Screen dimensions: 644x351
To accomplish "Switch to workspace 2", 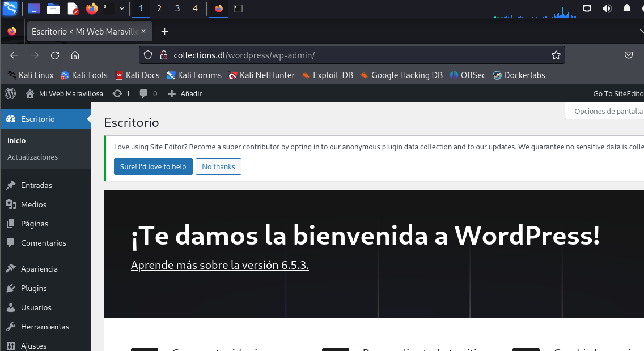I will point(159,8).
